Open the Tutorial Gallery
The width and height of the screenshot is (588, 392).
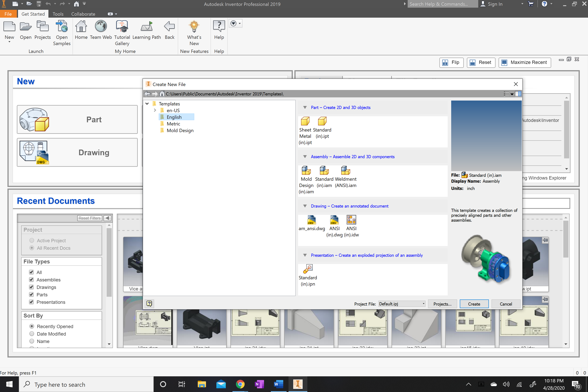pyautogui.click(x=122, y=26)
